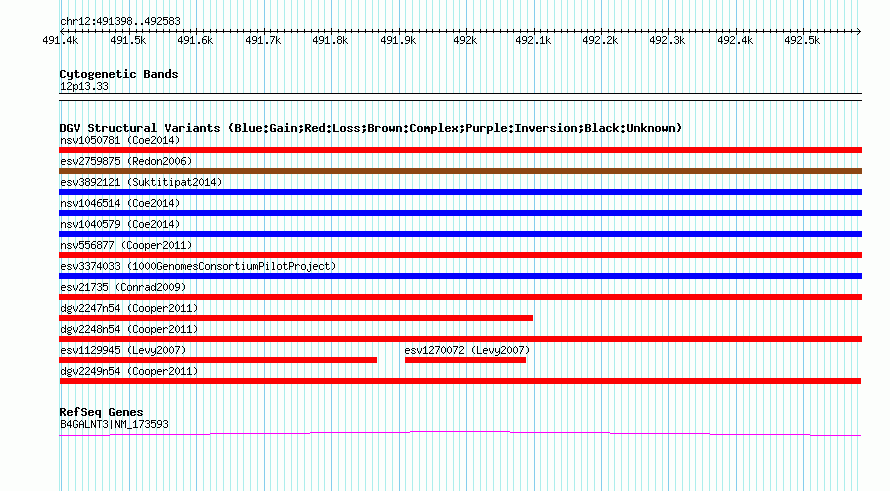This screenshot has width=890, height=491.
Task: Open variant nsv1040579 (Coe2014) label
Action: pos(120,224)
